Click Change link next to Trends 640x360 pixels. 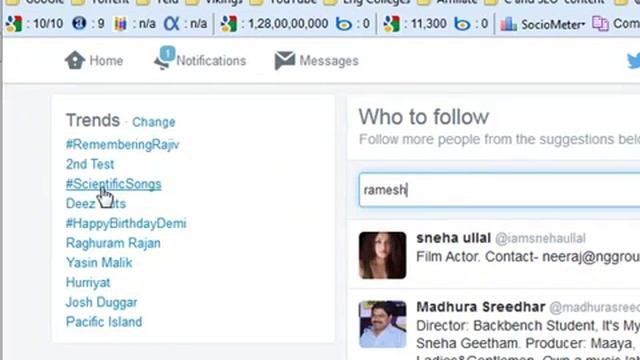tap(153, 122)
